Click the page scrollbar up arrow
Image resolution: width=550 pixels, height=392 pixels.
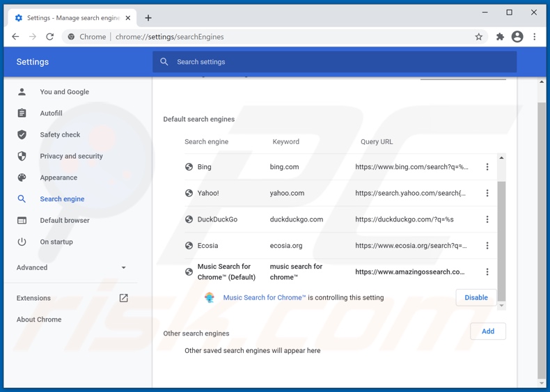pyautogui.click(x=542, y=81)
